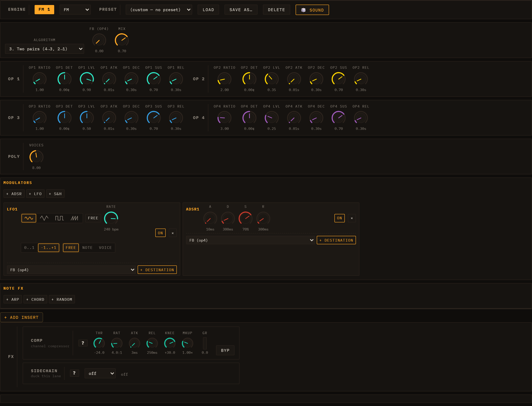Click the LOAD preset button
The width and height of the screenshot is (532, 406).
click(x=208, y=10)
